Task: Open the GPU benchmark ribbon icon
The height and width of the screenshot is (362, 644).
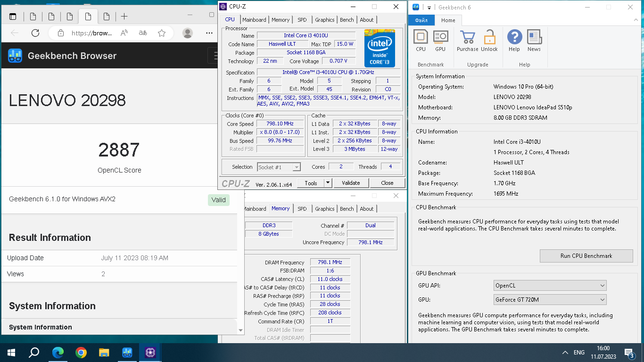Action: coord(440,41)
